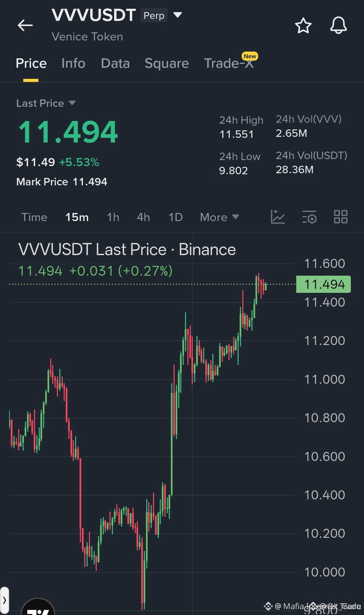Tap the 24h High value 11.551

[x=237, y=134]
